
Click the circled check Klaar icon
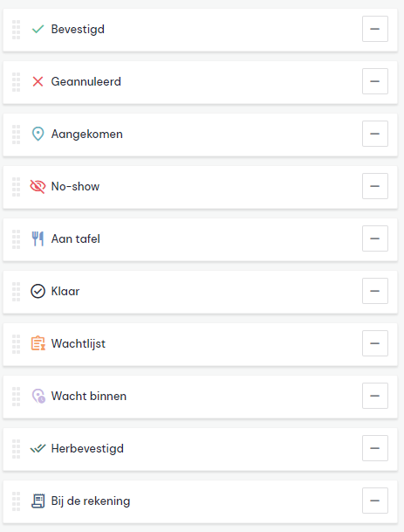pyautogui.click(x=38, y=291)
